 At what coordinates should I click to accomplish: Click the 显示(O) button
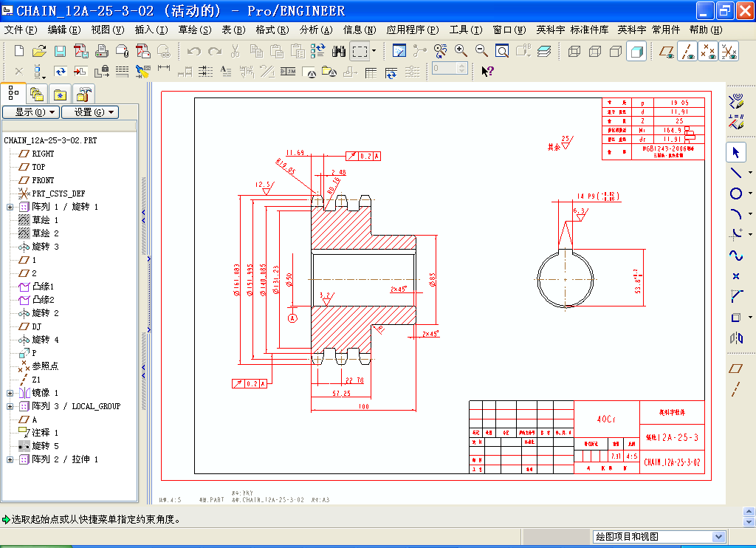[30, 112]
